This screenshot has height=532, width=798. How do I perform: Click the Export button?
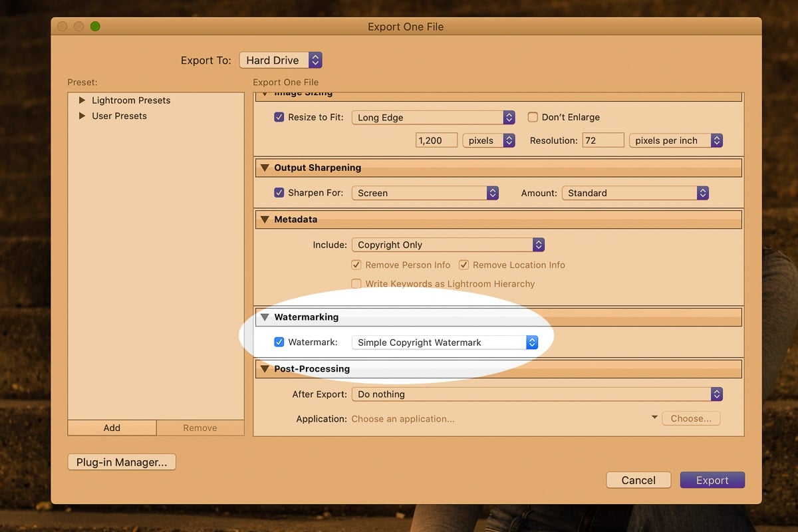coord(712,480)
